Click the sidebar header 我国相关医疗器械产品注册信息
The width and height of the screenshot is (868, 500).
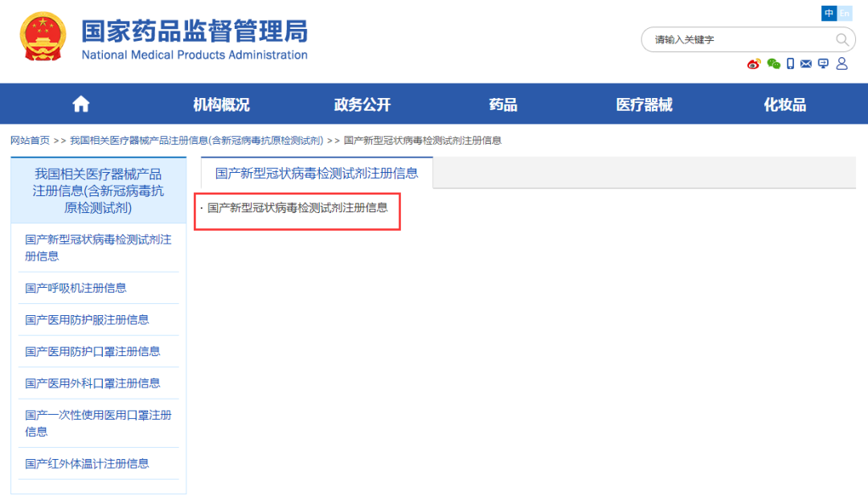click(99, 191)
